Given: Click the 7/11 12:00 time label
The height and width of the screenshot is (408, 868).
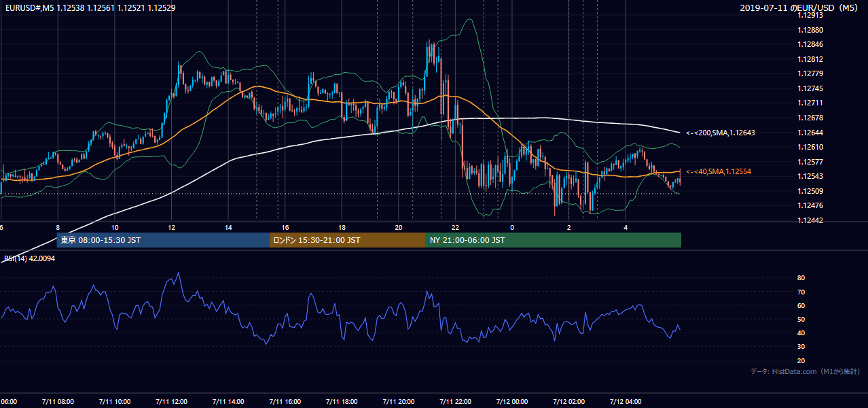Looking at the screenshot, I should (x=172, y=402).
